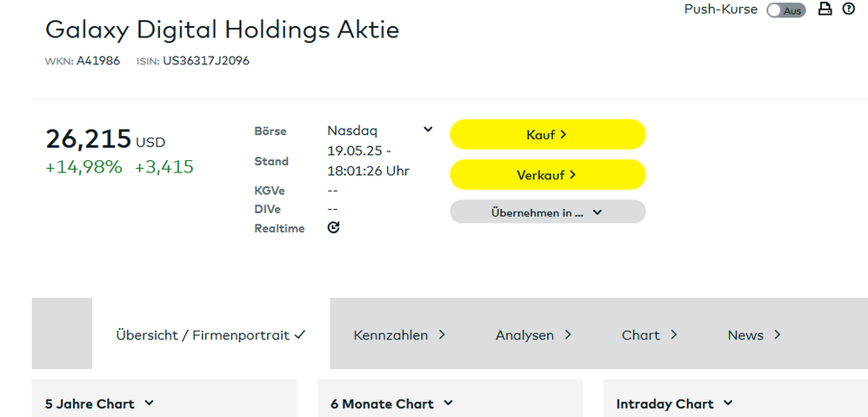The width and height of the screenshot is (868, 417).
Task: Select the Übersicht / Firmenportrait tab
Action: (x=210, y=335)
